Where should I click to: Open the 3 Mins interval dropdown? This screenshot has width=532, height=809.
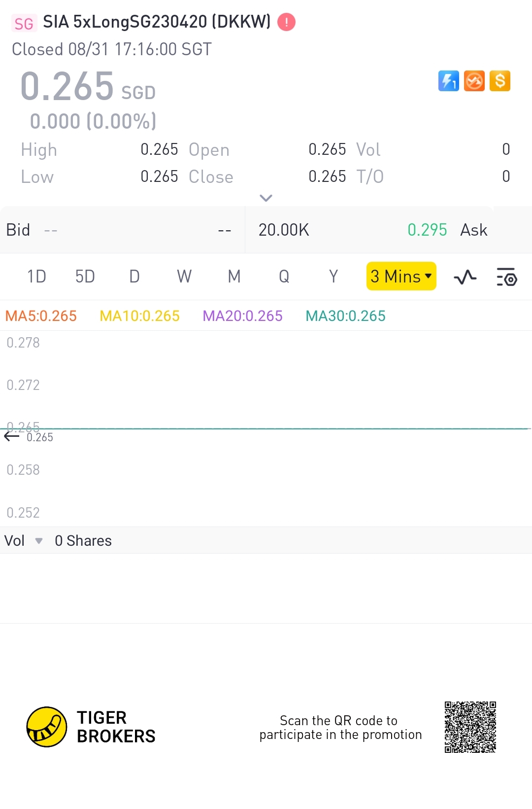coord(401,277)
